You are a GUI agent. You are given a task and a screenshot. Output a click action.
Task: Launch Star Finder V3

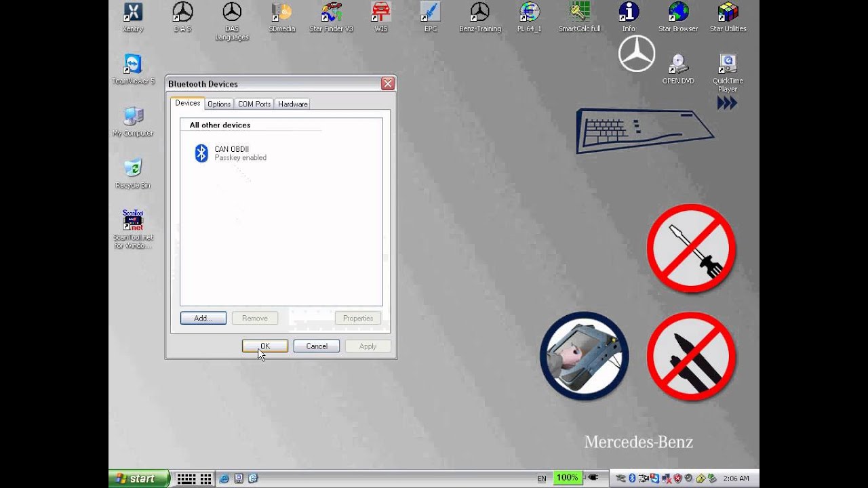(331, 18)
